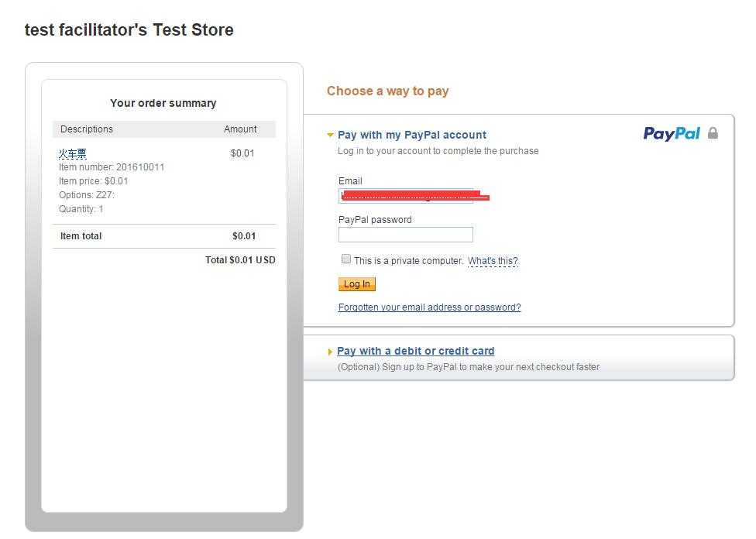Focus the PayPal password field
The height and width of the screenshot is (539, 756).
pyautogui.click(x=405, y=235)
